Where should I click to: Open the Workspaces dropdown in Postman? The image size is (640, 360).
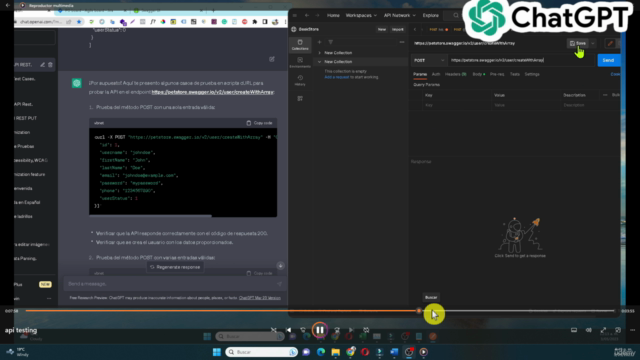pos(361,16)
